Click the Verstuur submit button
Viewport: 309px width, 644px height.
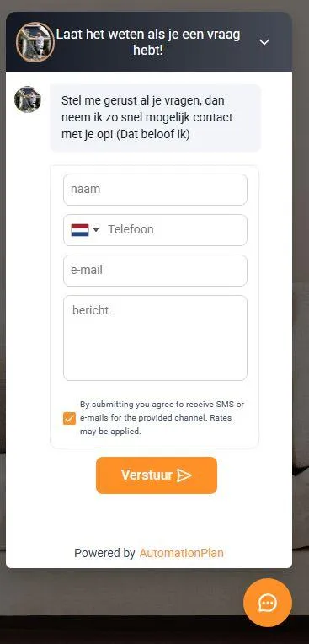(157, 475)
